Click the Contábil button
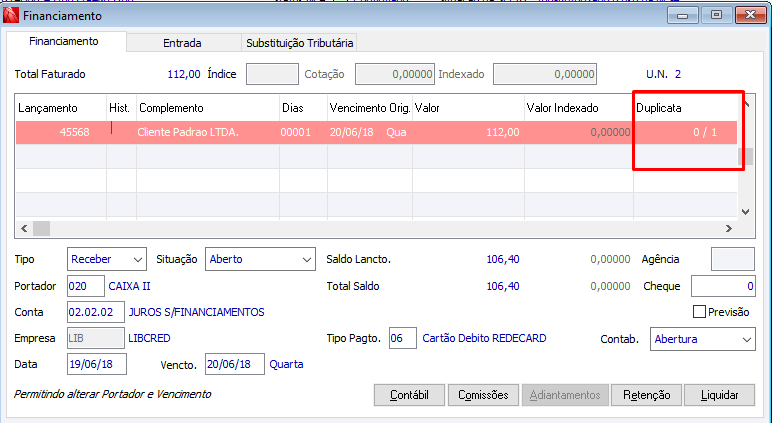This screenshot has height=423, width=772. click(409, 395)
